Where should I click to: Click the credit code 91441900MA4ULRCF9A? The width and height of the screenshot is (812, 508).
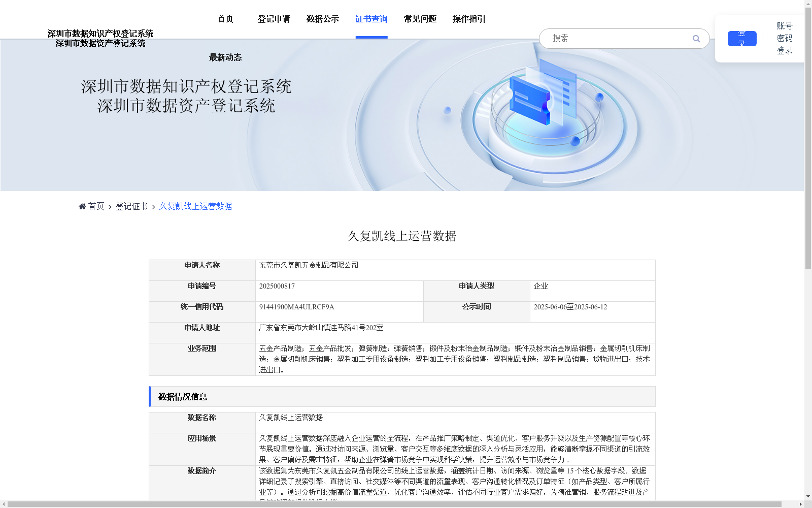coord(296,307)
